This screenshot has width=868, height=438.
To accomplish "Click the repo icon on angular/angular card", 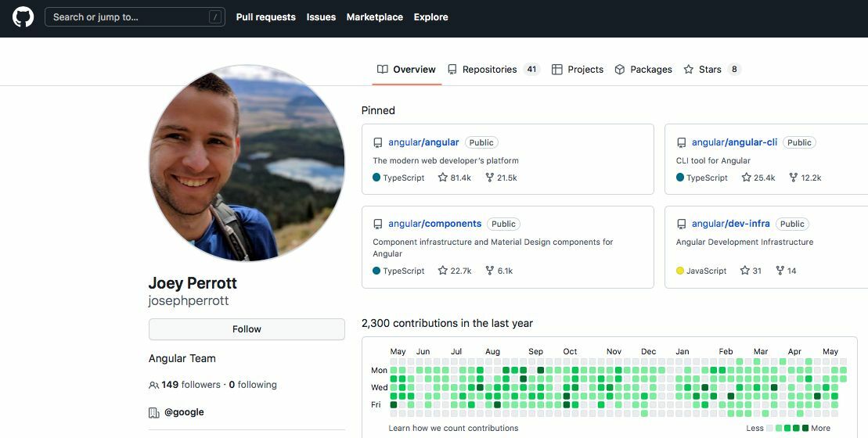I will [378, 142].
